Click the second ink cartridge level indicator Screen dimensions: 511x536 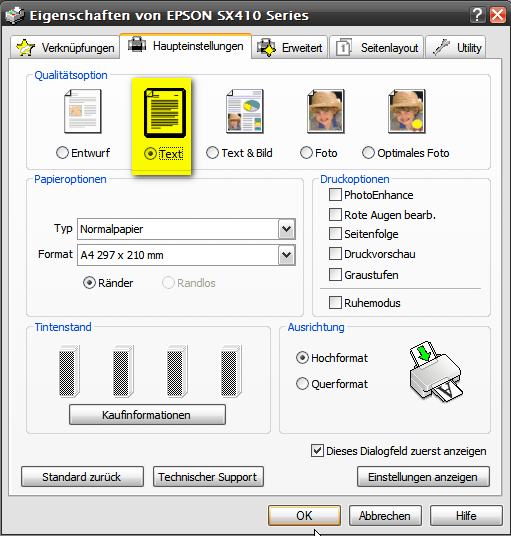pos(123,371)
